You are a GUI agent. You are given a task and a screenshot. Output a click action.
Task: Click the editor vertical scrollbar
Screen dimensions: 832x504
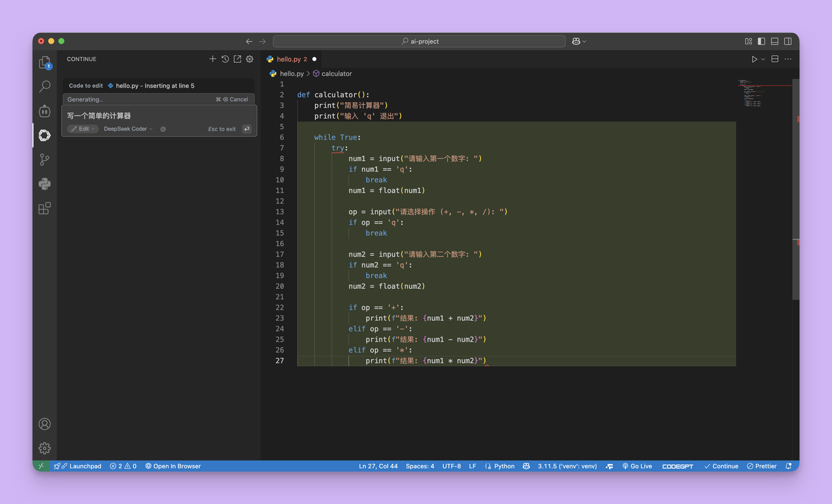click(796, 190)
